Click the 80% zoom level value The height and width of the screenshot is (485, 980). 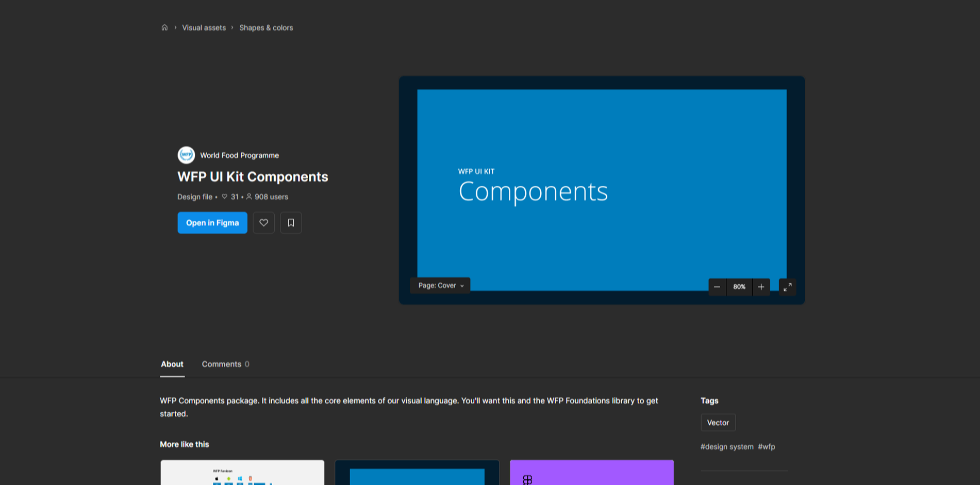(739, 287)
